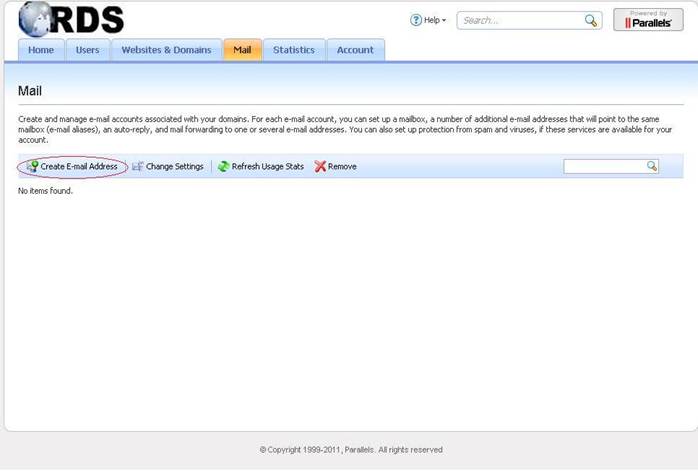Click the Create E-mail Address icon
The image size is (698, 471).
pos(32,166)
